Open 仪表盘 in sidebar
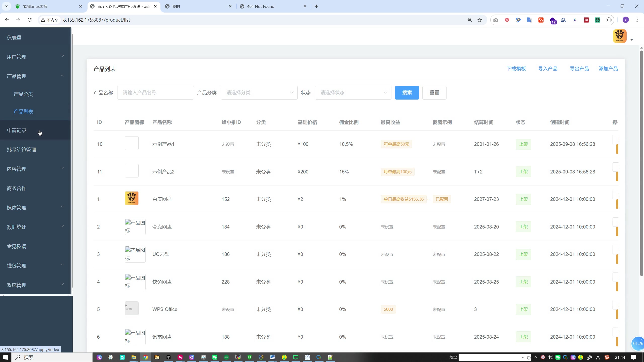The image size is (644, 362). [x=35, y=37]
